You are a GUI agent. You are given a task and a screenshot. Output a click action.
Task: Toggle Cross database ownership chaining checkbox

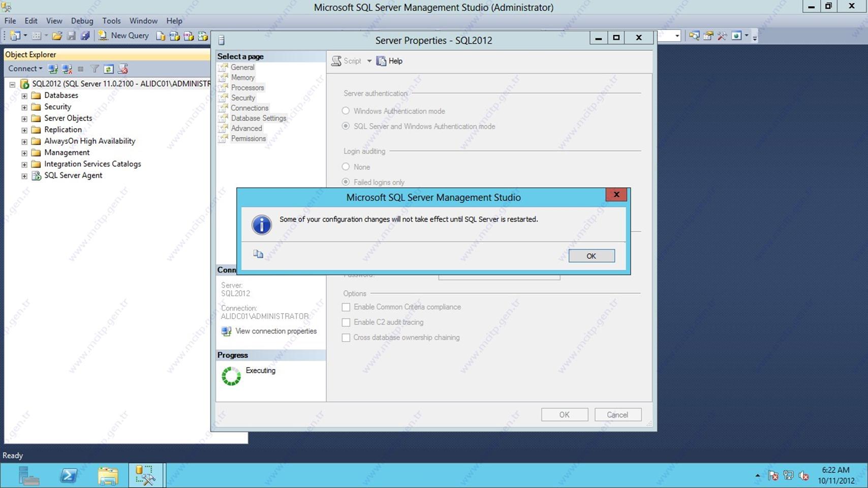[x=346, y=338]
